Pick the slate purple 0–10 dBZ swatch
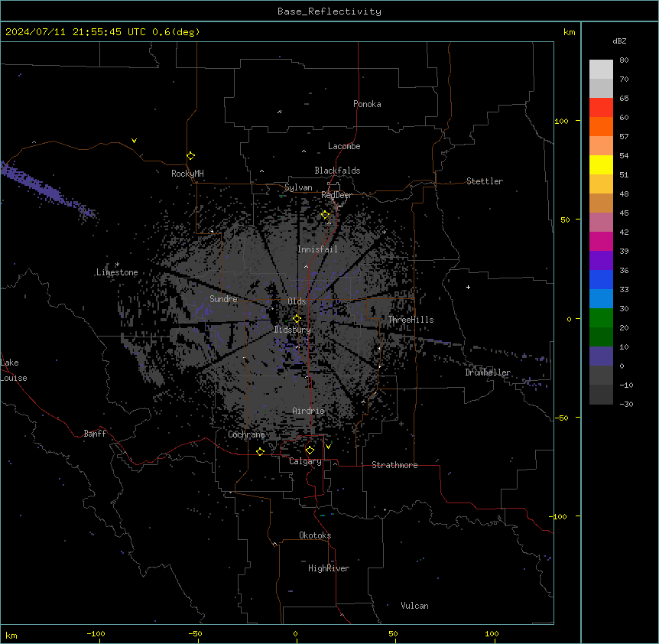This screenshot has width=659, height=644. pyautogui.click(x=601, y=356)
